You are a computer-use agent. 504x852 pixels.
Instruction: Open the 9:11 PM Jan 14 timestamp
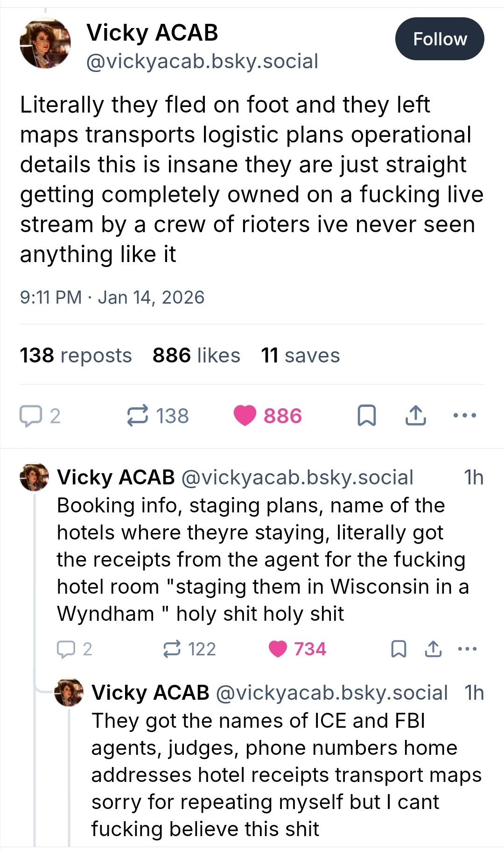(x=112, y=298)
